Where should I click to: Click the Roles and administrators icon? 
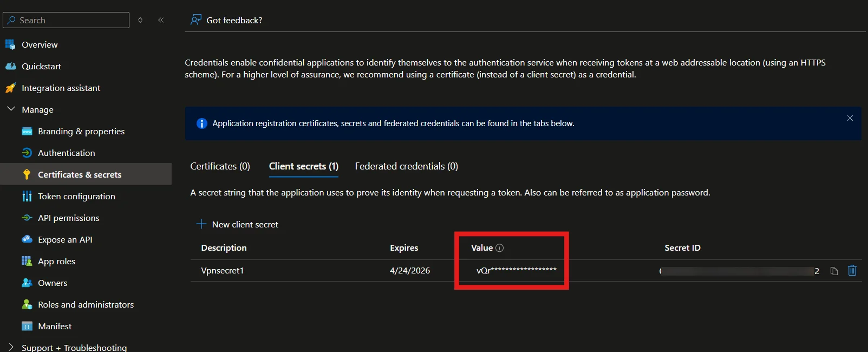pos(27,304)
